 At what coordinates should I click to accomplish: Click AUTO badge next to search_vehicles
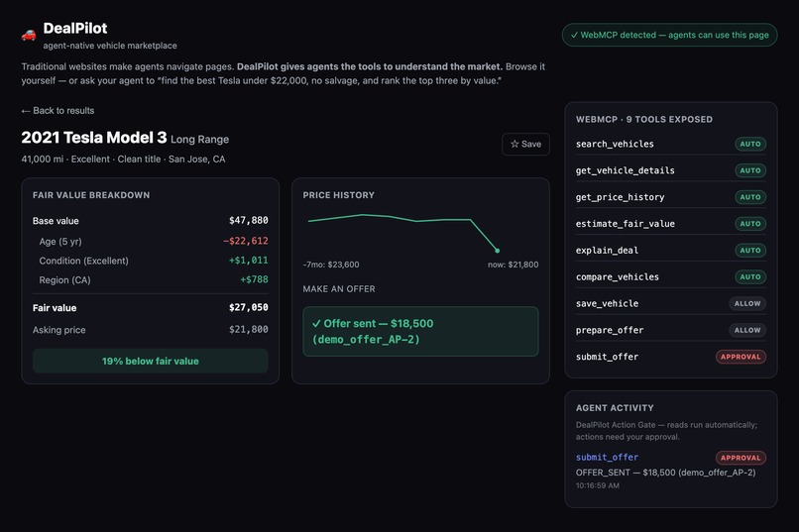click(x=750, y=144)
